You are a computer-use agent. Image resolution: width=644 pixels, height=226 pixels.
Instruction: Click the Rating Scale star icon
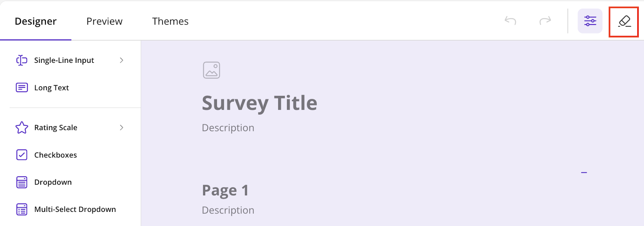[22, 128]
